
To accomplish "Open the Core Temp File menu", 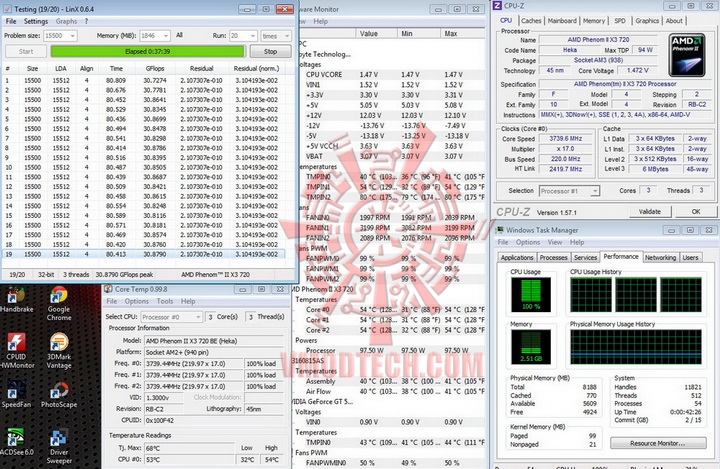I will [x=112, y=301].
